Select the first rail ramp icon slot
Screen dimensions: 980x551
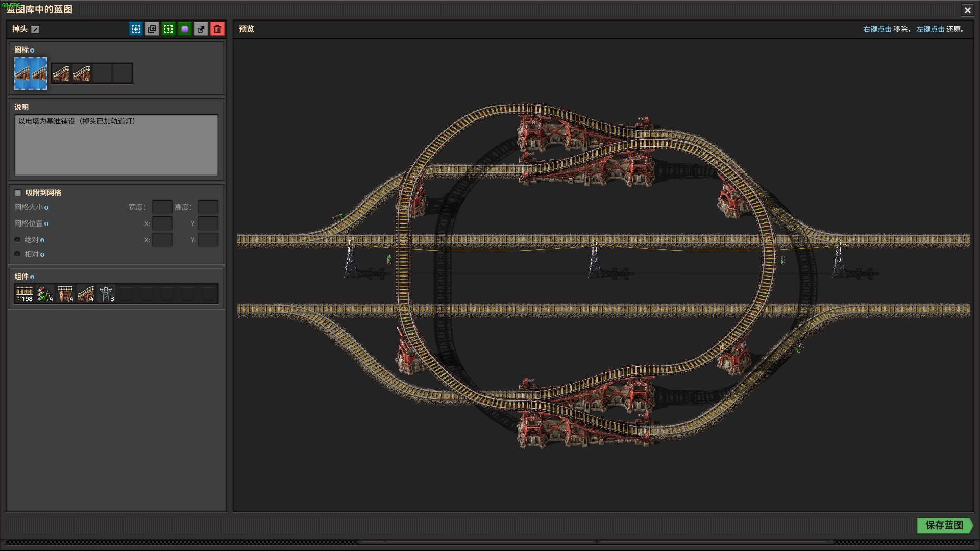pyautogui.click(x=61, y=73)
